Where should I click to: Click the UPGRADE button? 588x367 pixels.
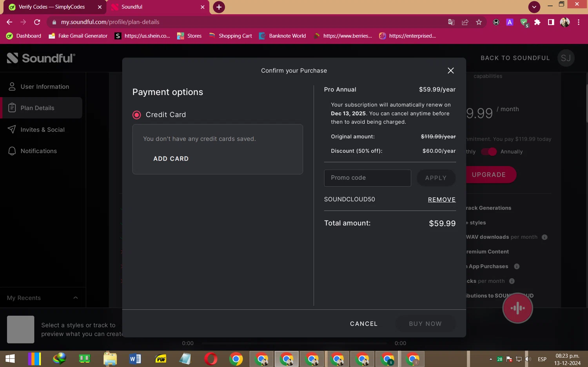pyautogui.click(x=489, y=175)
